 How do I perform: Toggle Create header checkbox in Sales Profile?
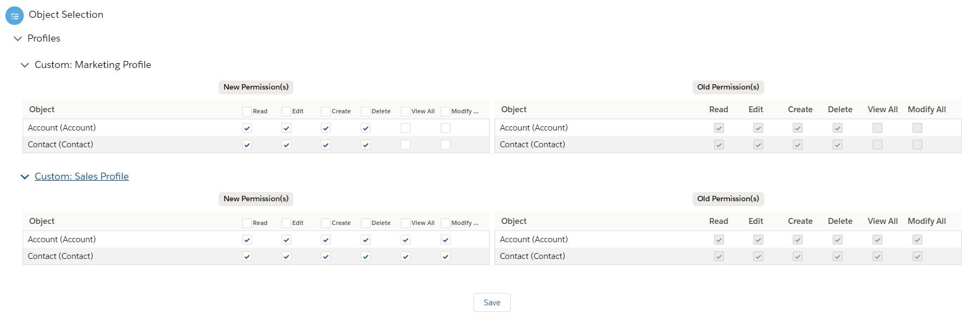tap(326, 223)
